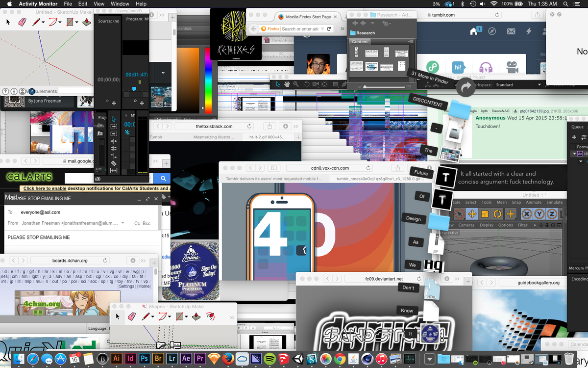Click the 31 More in Finder button
Image resolution: width=588 pixels, height=368 pixels.
click(x=430, y=77)
